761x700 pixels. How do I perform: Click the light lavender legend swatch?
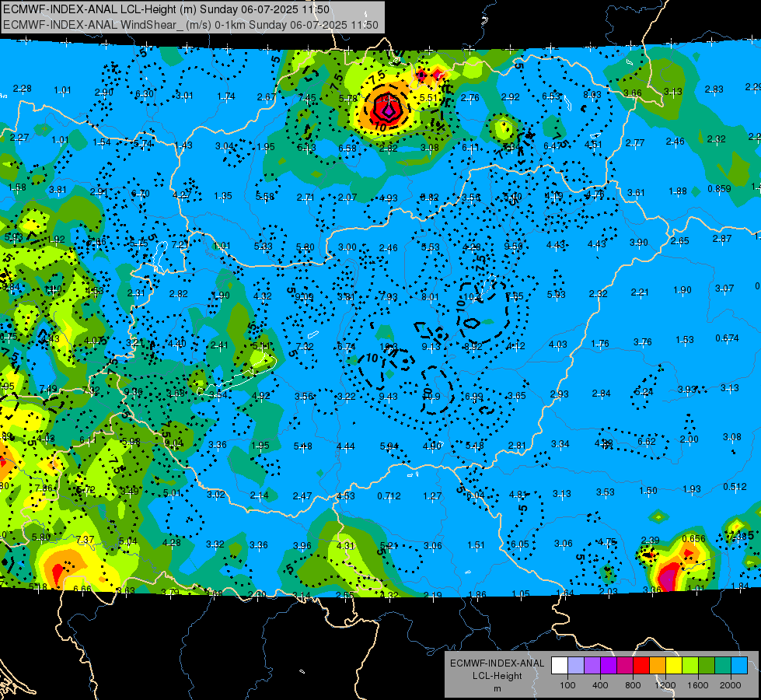(575, 666)
